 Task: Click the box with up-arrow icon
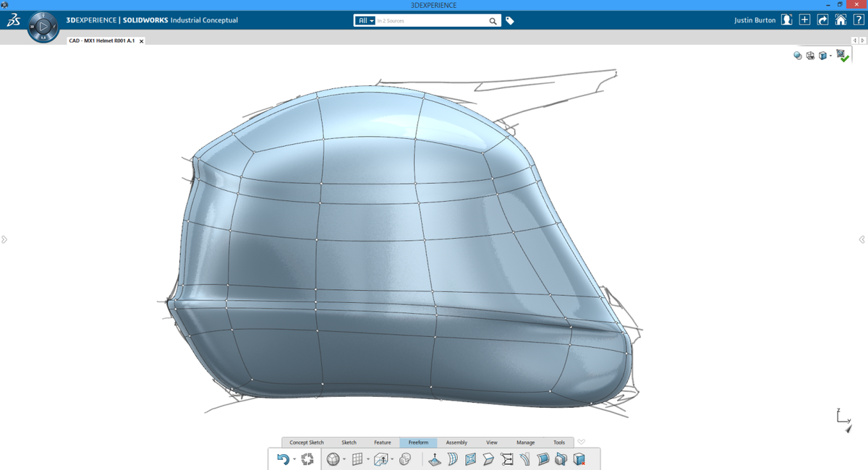click(381, 459)
